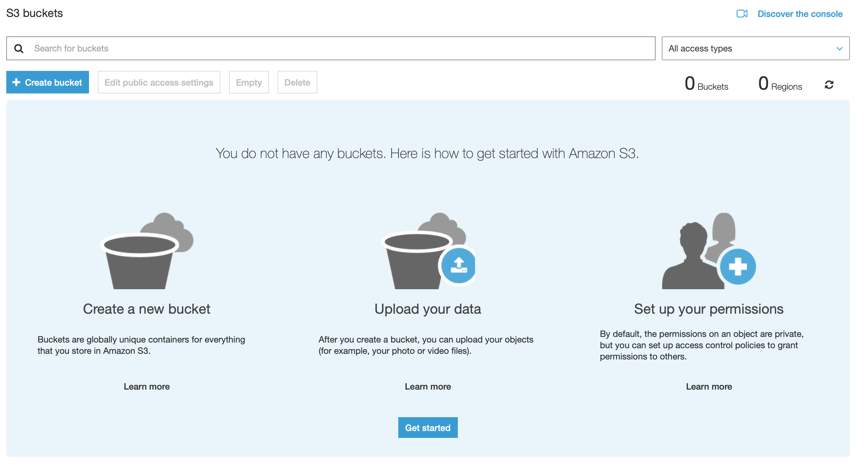868x468 pixels.
Task: Click Learn more under Set up your permissions
Action: [709, 386]
